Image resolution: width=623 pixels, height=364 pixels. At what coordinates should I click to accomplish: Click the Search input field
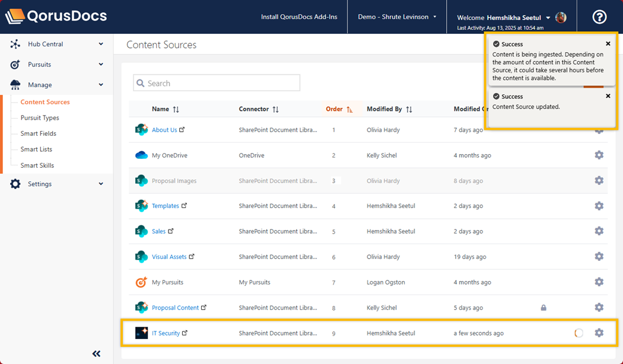tap(217, 84)
